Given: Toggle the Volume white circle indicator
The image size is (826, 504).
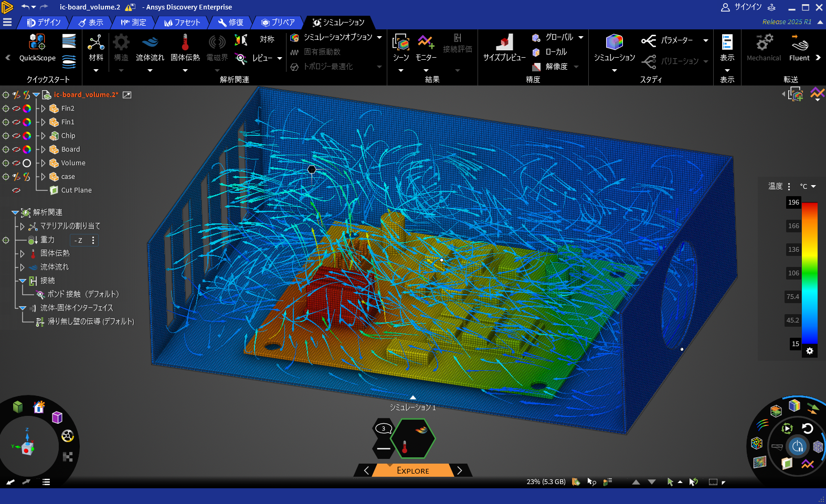Looking at the screenshot, I should click(x=27, y=163).
